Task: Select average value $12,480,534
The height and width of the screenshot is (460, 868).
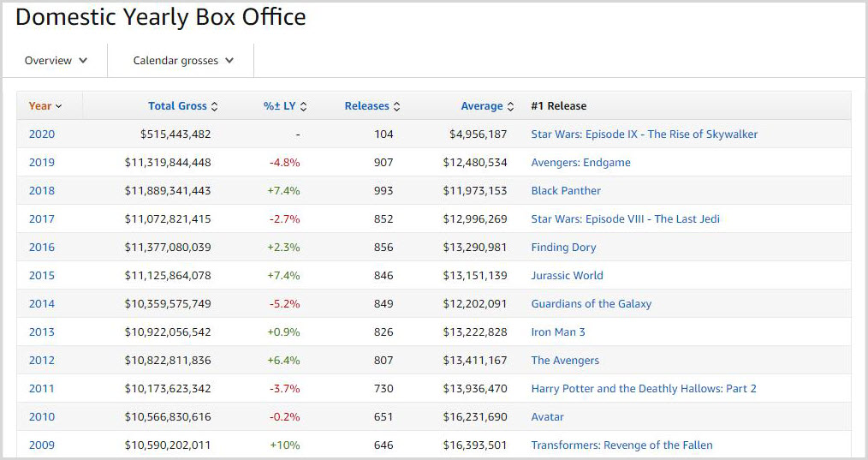Action: click(x=475, y=163)
